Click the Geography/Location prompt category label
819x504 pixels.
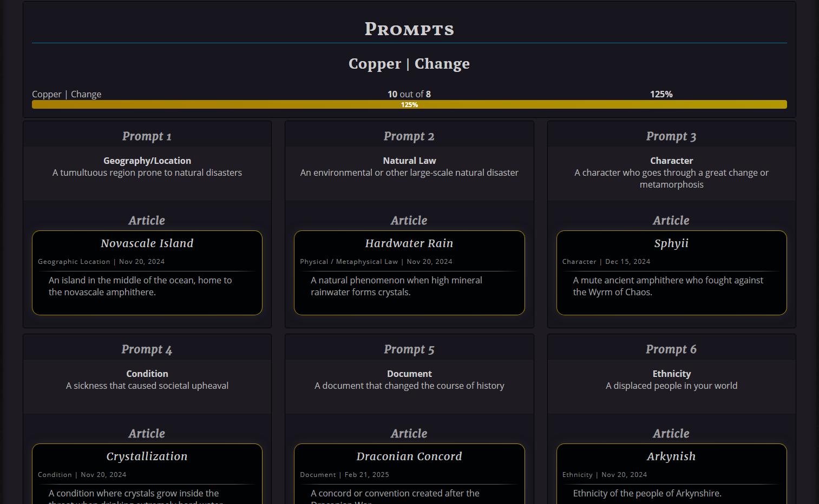point(147,161)
